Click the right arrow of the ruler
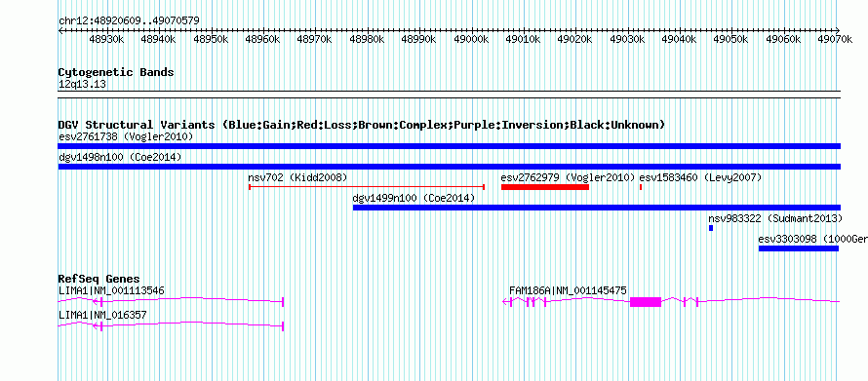Image resolution: width=868 pixels, height=381 pixels. [x=837, y=30]
